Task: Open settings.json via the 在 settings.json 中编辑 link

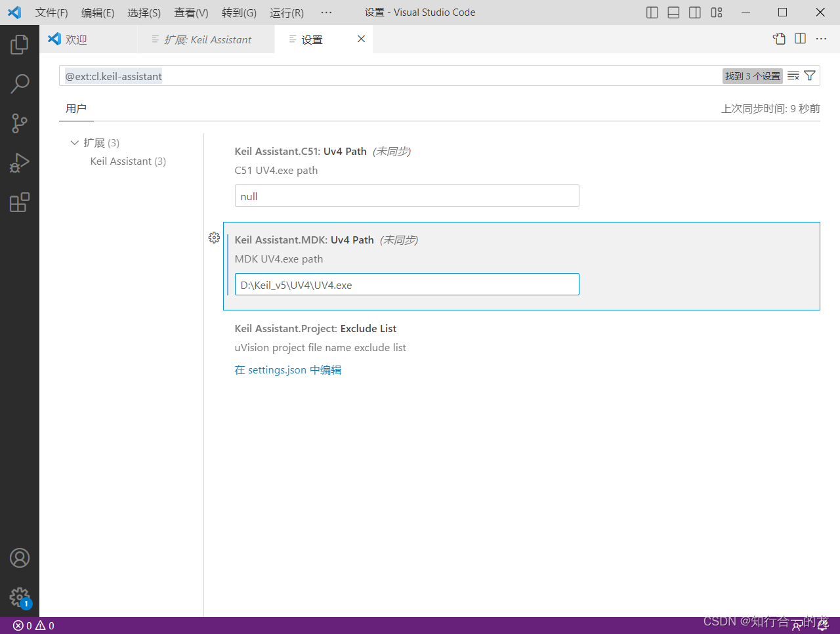Action: pos(287,370)
